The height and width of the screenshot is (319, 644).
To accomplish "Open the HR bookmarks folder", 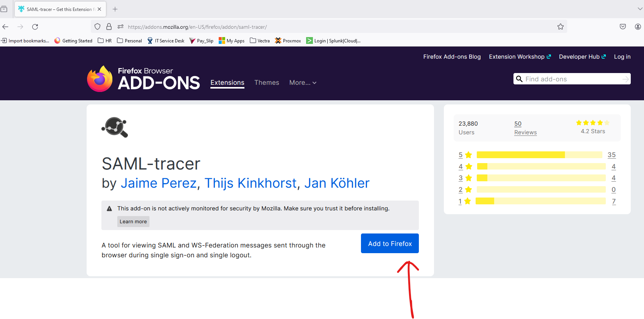I will click(x=105, y=41).
